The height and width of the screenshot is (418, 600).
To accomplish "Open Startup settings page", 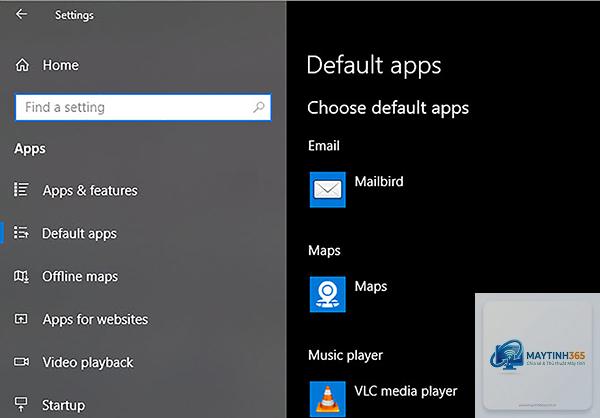I will [x=64, y=405].
